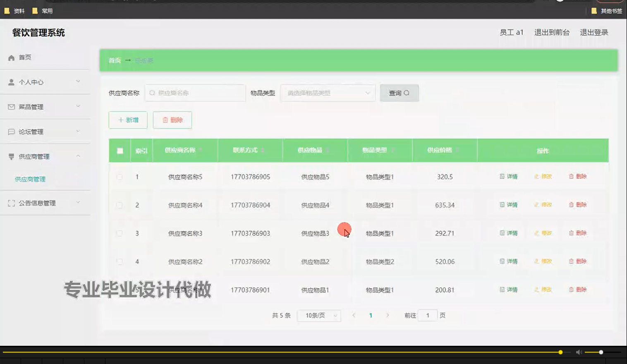Screen dimensions: 627x364
Task: Click 首页 in the breadcrumb
Action: [x=115, y=60]
